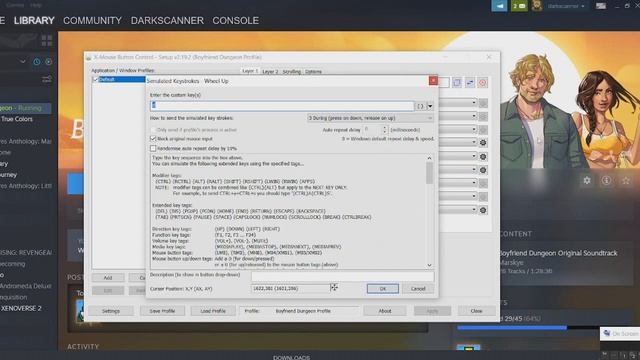
Task: Enable Randomise auto repeat delay by 10%
Action: [153, 148]
